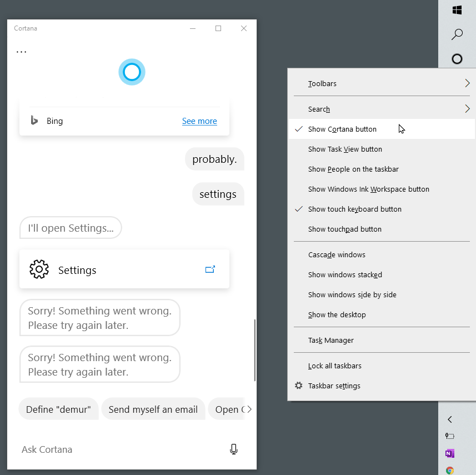Viewport: 476px width, 475px height.
Task: Open the OneNote tray icon
Action: point(449,453)
